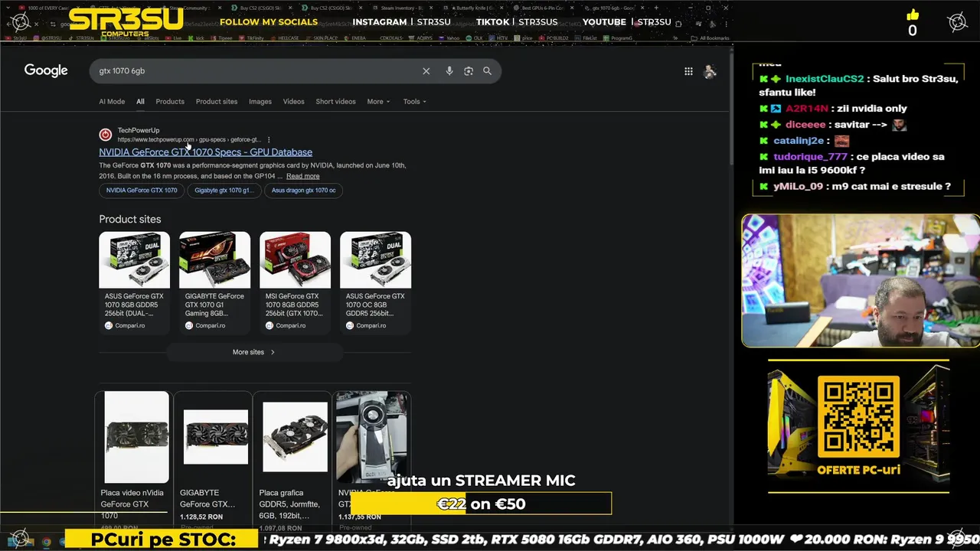Click chat username catalinj2e
This screenshot has height=551, width=980.
799,141
